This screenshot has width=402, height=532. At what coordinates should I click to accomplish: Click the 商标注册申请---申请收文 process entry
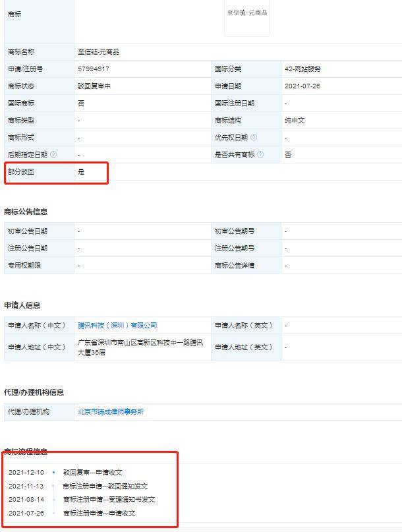pyautogui.click(x=99, y=513)
